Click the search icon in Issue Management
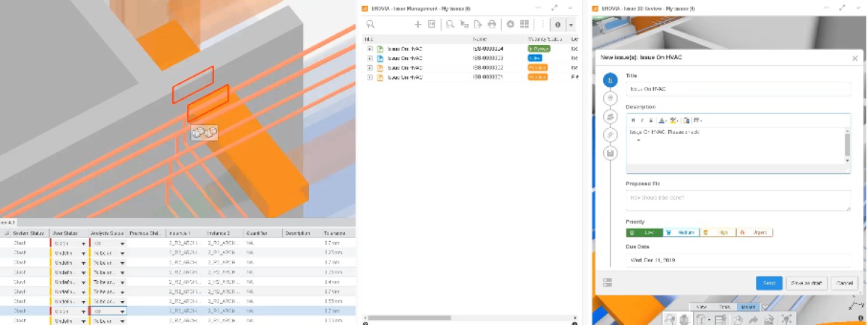The width and height of the screenshot is (868, 325). pos(370,25)
